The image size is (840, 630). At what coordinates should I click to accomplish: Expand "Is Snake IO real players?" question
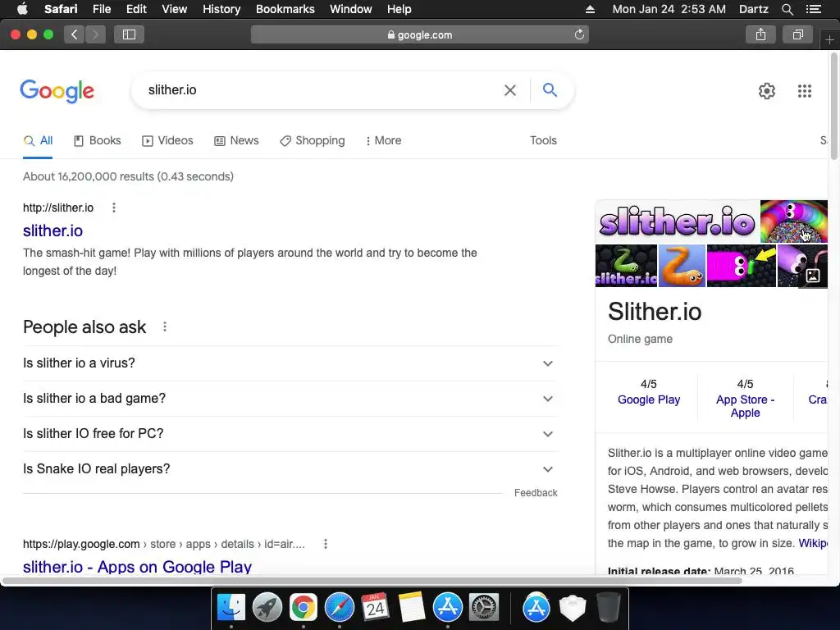click(290, 469)
